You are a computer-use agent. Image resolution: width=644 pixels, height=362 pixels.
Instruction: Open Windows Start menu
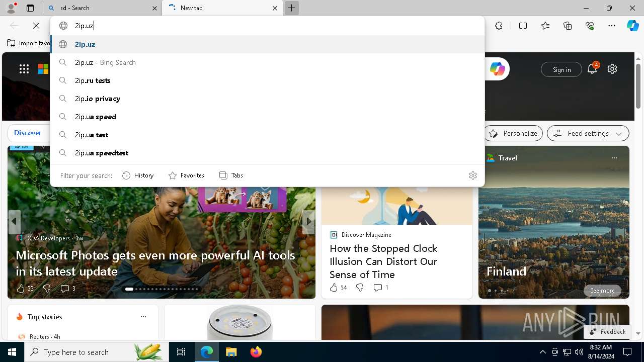tap(12, 352)
